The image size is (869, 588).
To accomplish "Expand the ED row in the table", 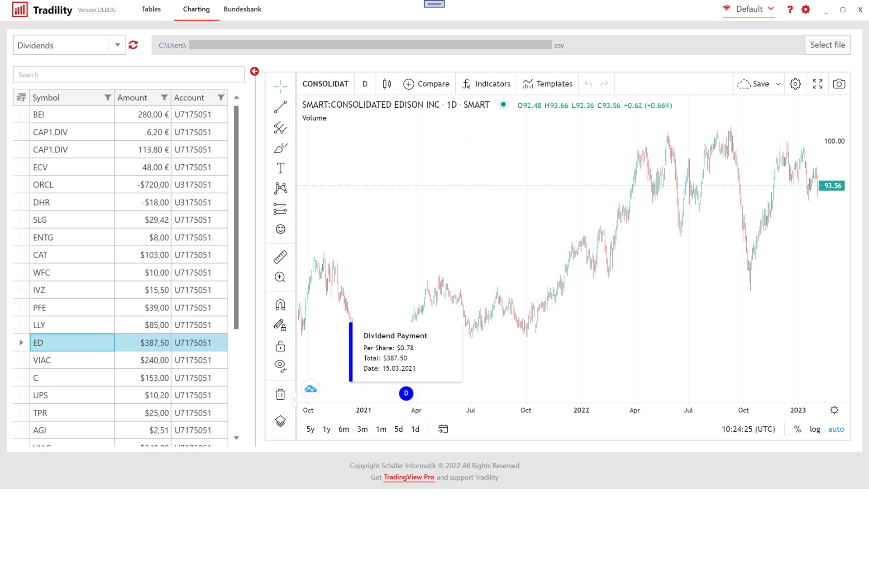I will click(21, 343).
